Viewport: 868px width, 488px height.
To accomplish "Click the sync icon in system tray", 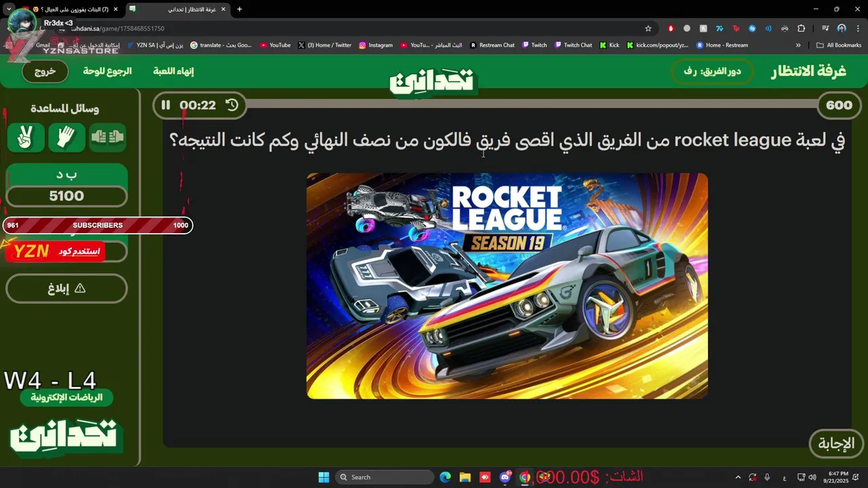I will 753,477.
